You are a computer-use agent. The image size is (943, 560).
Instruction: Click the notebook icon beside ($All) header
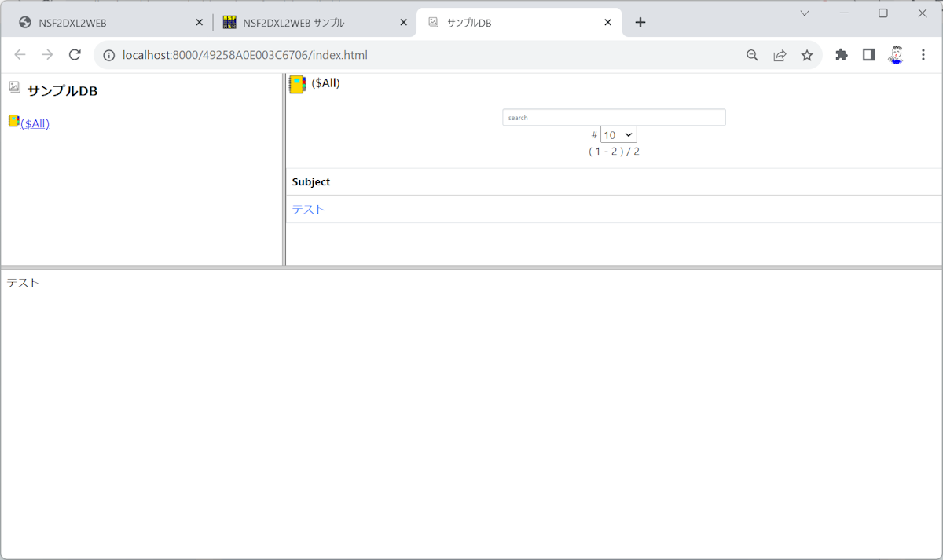pos(297,84)
